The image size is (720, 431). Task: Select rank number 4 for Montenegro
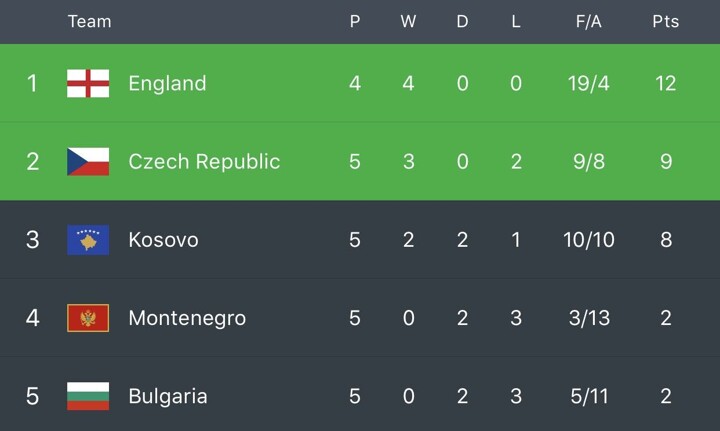pos(32,318)
